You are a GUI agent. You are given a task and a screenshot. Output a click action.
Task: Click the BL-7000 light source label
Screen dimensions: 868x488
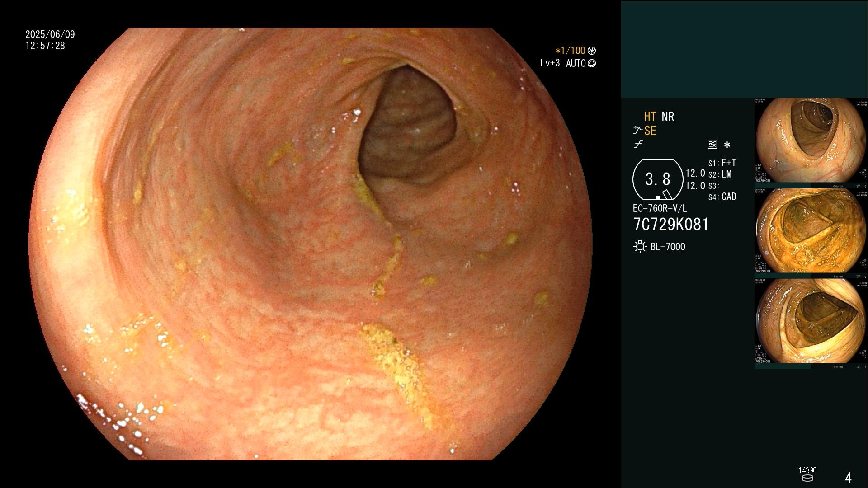click(x=668, y=247)
